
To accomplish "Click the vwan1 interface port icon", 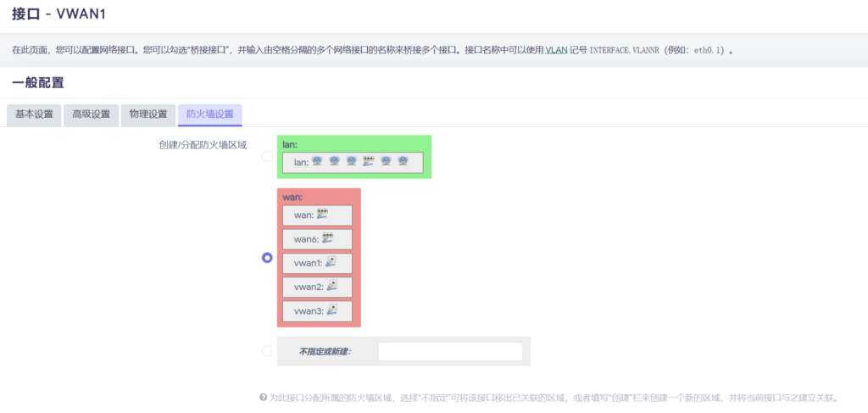I will click(331, 262).
